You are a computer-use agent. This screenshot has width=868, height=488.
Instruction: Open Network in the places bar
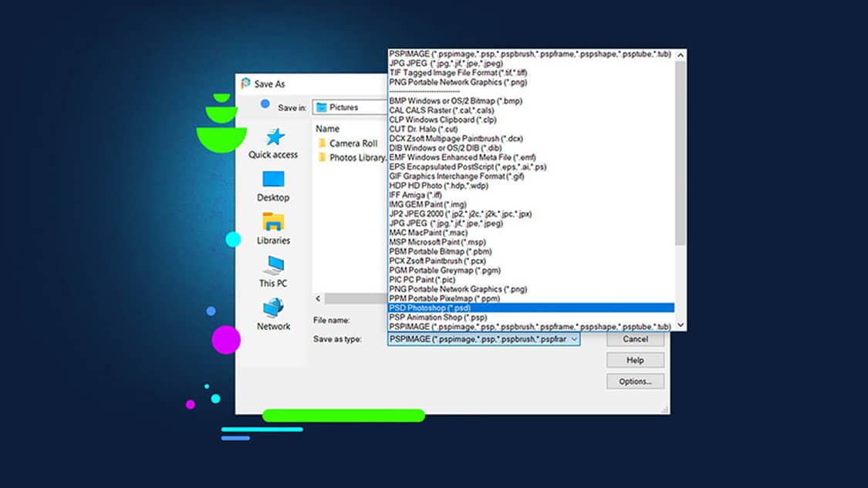pyautogui.click(x=273, y=315)
